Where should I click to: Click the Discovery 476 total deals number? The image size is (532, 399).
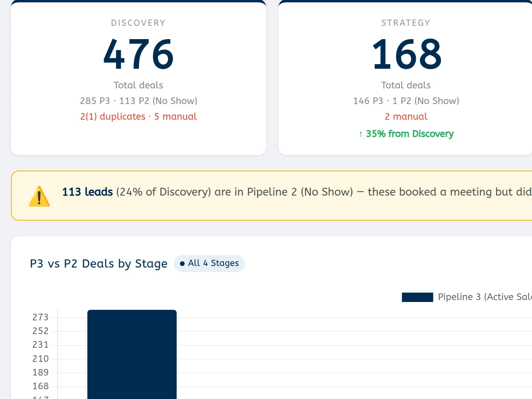[138, 54]
